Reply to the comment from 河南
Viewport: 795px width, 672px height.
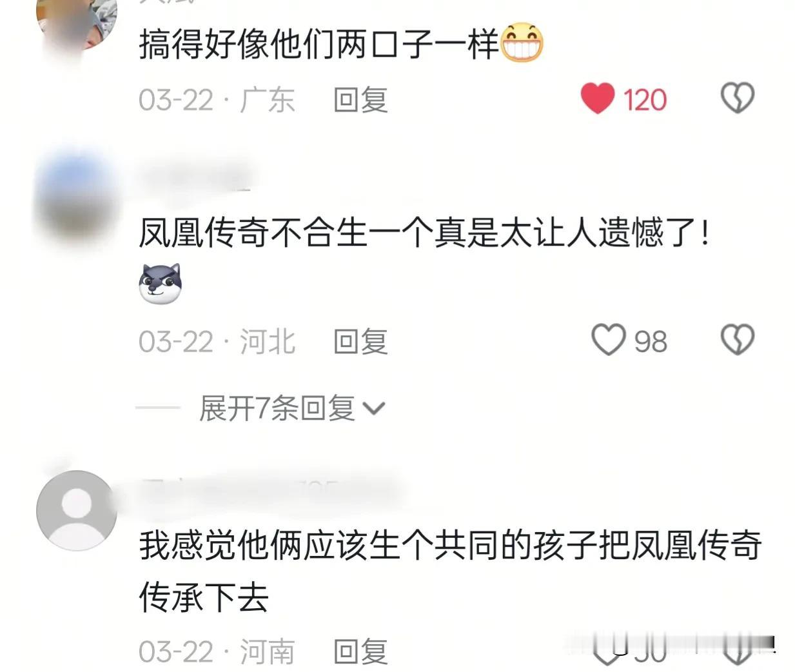[360, 651]
